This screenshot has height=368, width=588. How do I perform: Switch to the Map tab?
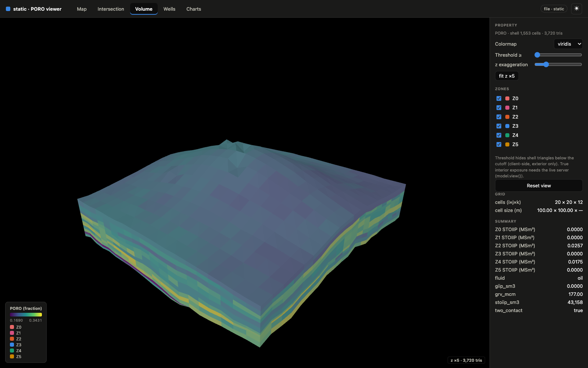pyautogui.click(x=82, y=9)
